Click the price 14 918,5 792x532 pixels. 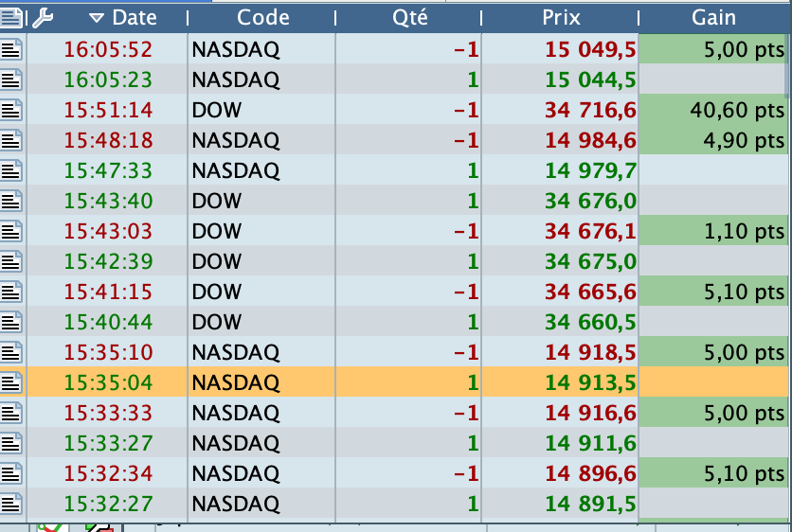coord(590,352)
